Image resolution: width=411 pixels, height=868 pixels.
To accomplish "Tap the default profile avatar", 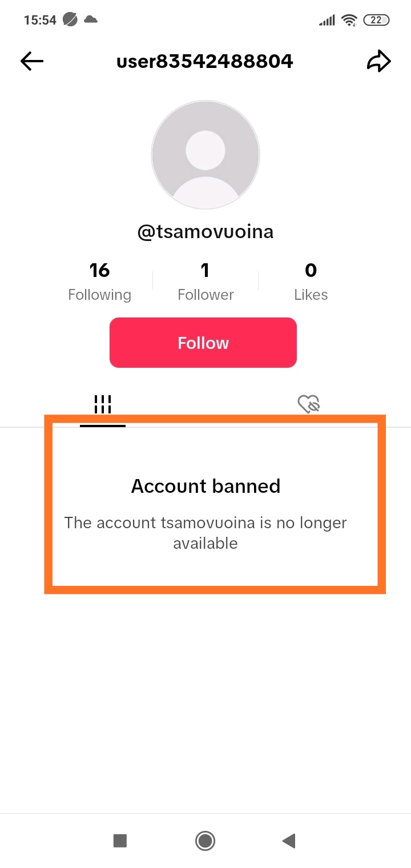I will coord(205,155).
